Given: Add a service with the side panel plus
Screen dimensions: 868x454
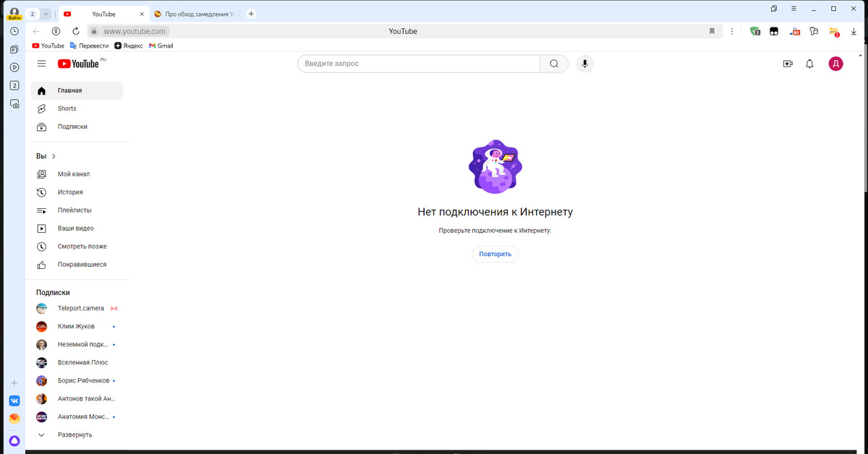Looking at the screenshot, I should click(x=14, y=382).
